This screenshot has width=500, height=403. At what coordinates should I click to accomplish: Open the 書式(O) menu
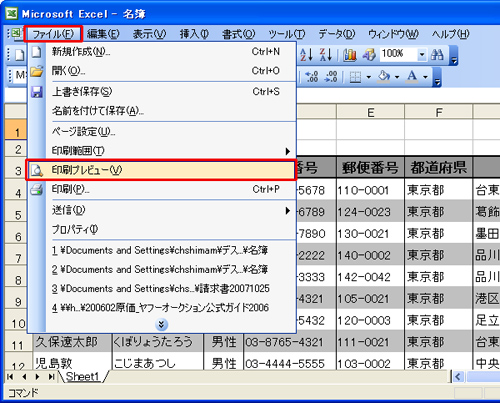click(239, 34)
